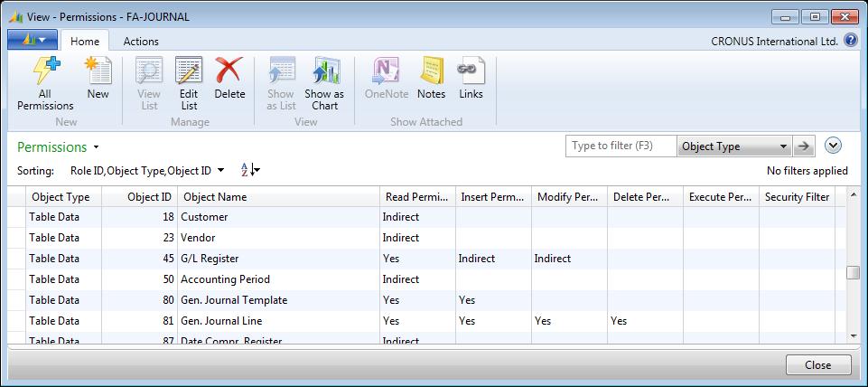Sort by Object Name column header
This screenshot has height=387, width=868.
pos(278,197)
